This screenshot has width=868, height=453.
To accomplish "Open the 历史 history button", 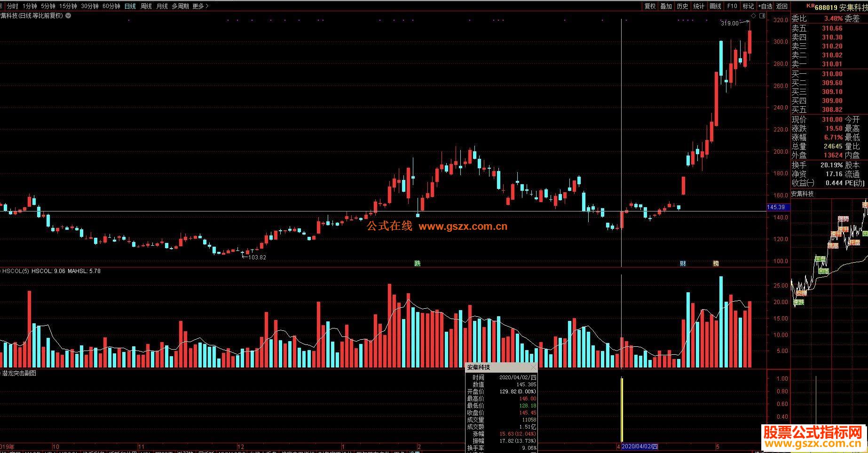I will [x=682, y=6].
